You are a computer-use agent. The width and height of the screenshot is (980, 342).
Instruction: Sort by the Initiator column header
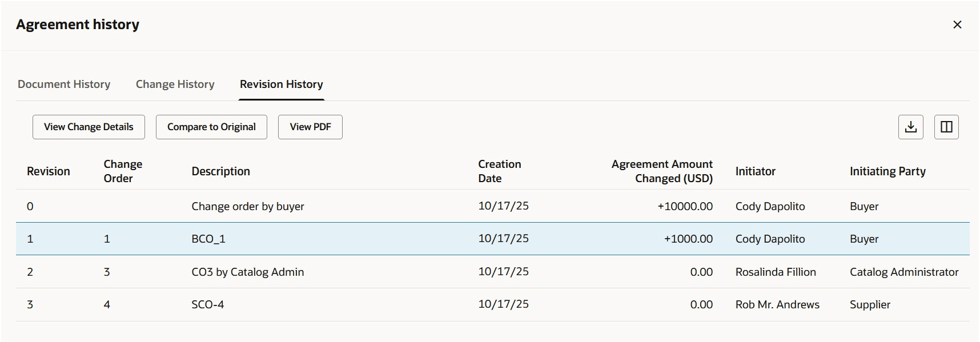tap(755, 171)
